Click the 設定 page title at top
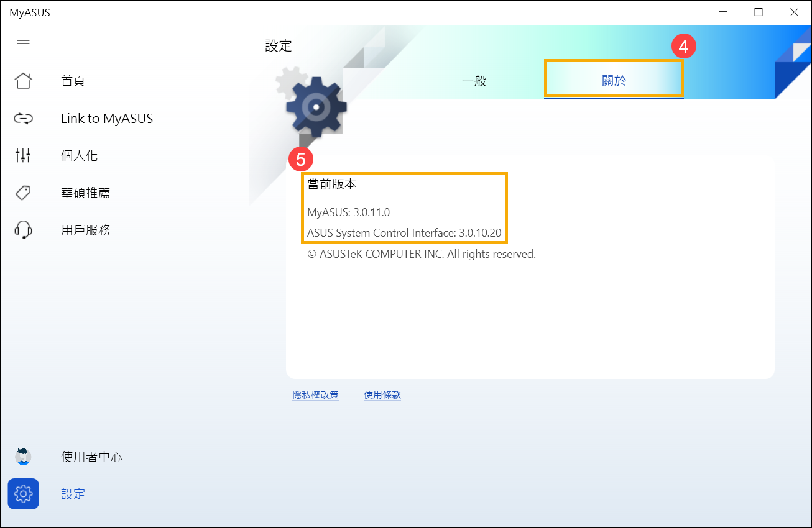 click(x=278, y=46)
